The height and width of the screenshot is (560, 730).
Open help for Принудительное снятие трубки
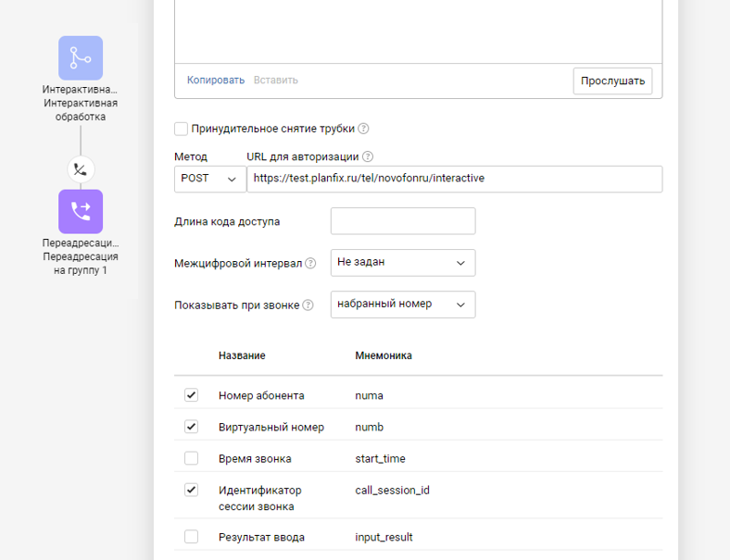363,129
